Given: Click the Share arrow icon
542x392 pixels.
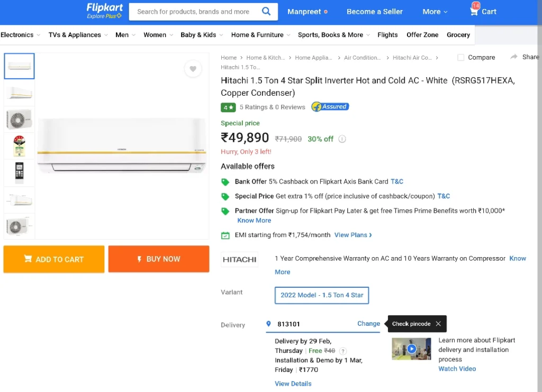Looking at the screenshot, I should pos(514,57).
